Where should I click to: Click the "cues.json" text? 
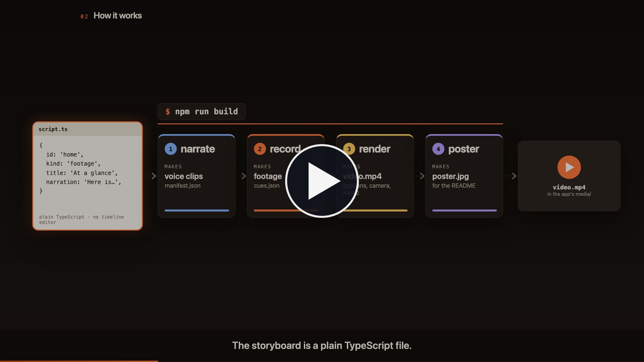point(266,186)
